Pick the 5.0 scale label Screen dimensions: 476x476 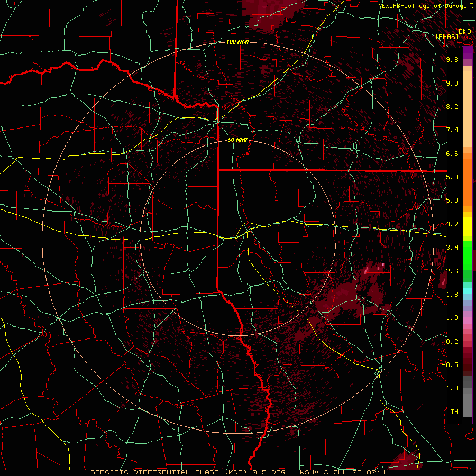452,200
